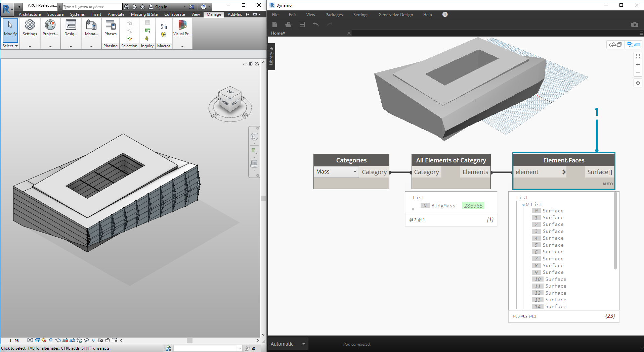The width and height of the screenshot is (644, 352).
Task: Click the Dynamo zoom to fit icon
Action: click(638, 56)
